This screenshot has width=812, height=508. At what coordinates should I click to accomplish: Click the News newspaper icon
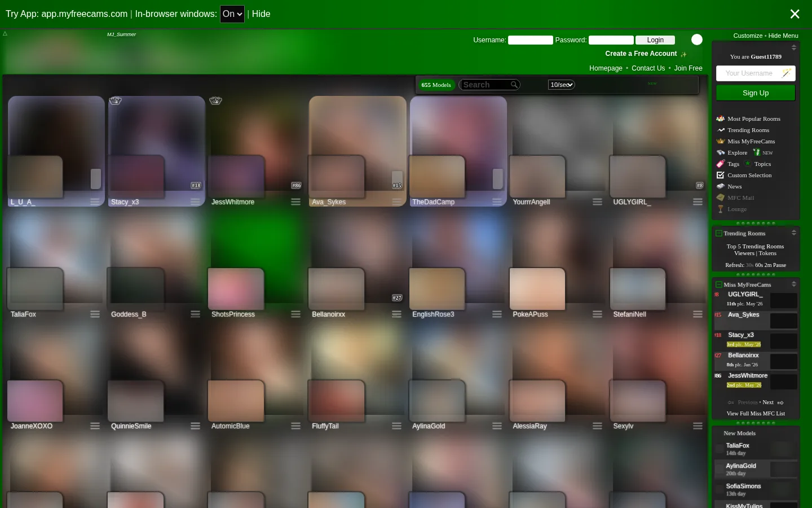point(720,186)
